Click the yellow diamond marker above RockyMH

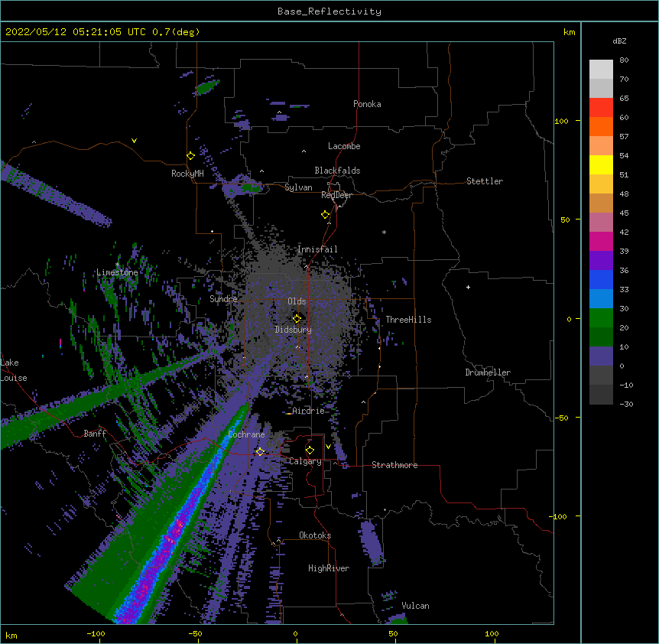190,156
